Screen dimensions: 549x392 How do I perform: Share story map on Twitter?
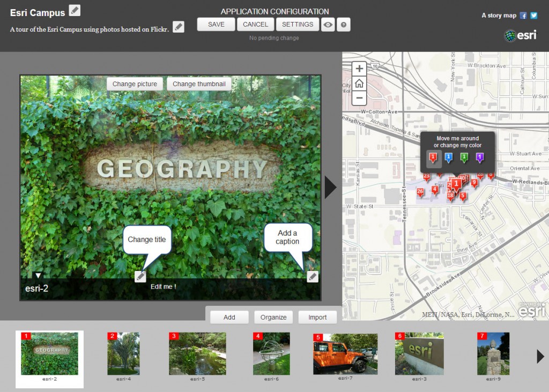pos(533,16)
